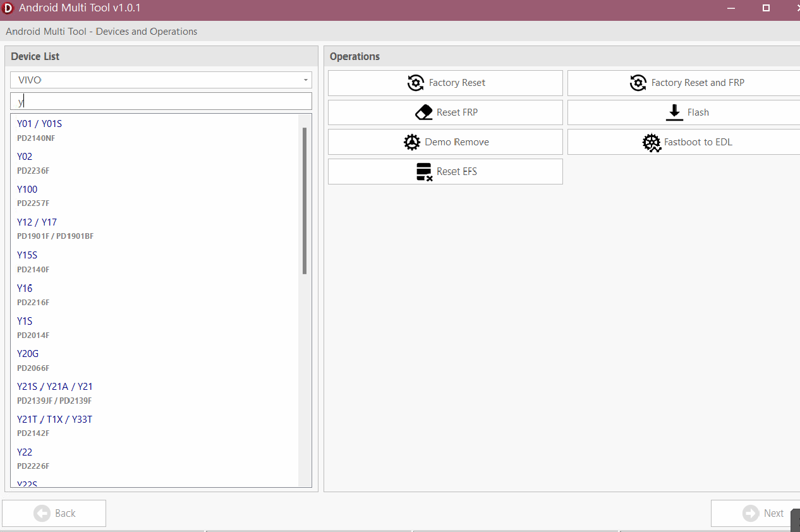Click the Factory Reset icon
The width and height of the screenshot is (800, 532).
pyautogui.click(x=415, y=83)
